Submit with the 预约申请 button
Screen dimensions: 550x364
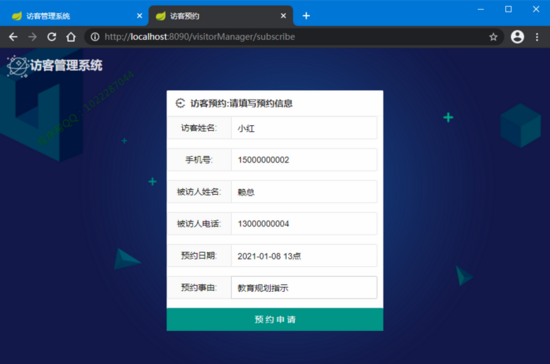275,319
